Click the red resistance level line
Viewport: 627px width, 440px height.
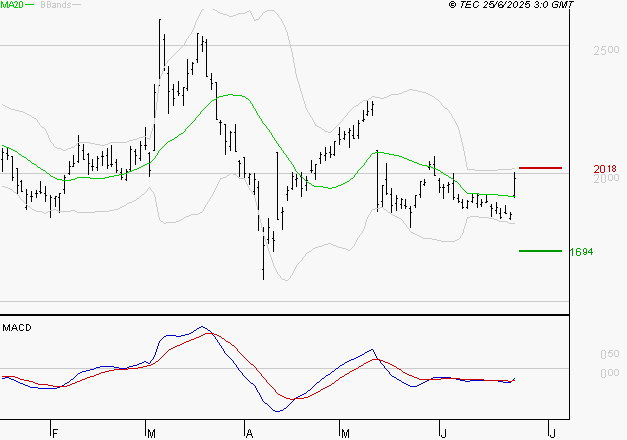540,168
